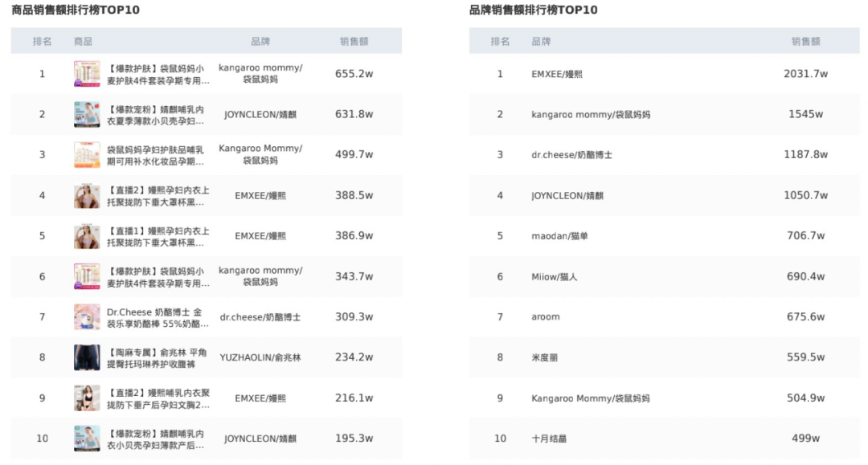Open the rank 3 袋鼠妈妈孕妇护肤品 thumbnail
Viewport: 868px width, 465px height.
(x=87, y=155)
